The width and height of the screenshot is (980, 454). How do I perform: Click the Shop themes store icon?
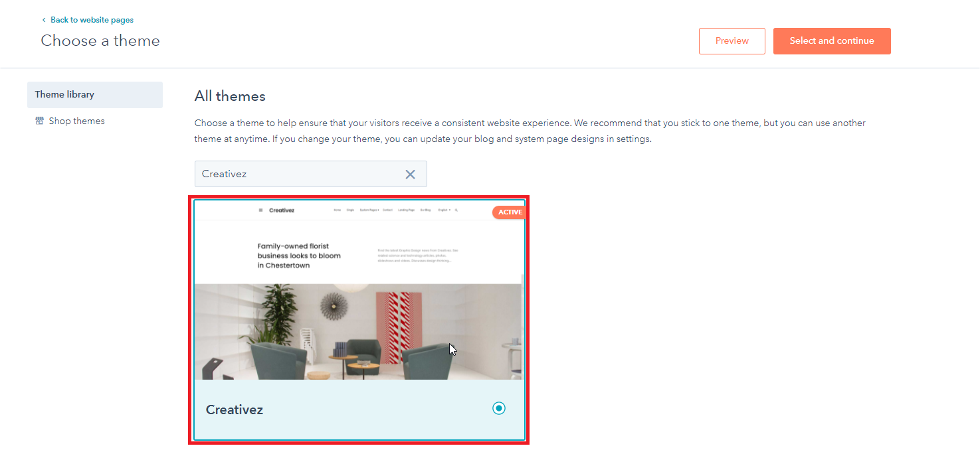coord(39,121)
